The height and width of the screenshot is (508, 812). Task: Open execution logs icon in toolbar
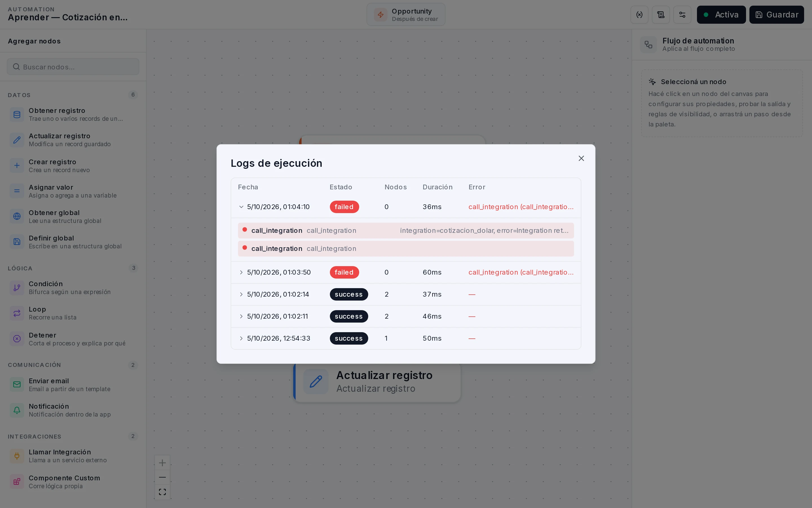coord(661,14)
